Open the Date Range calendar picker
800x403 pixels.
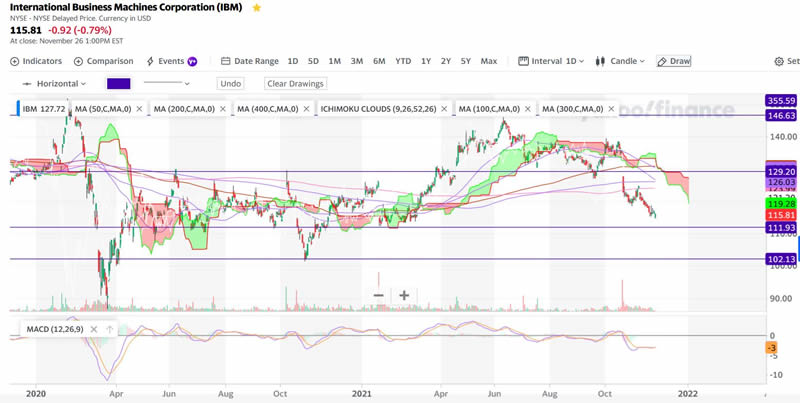tap(250, 61)
